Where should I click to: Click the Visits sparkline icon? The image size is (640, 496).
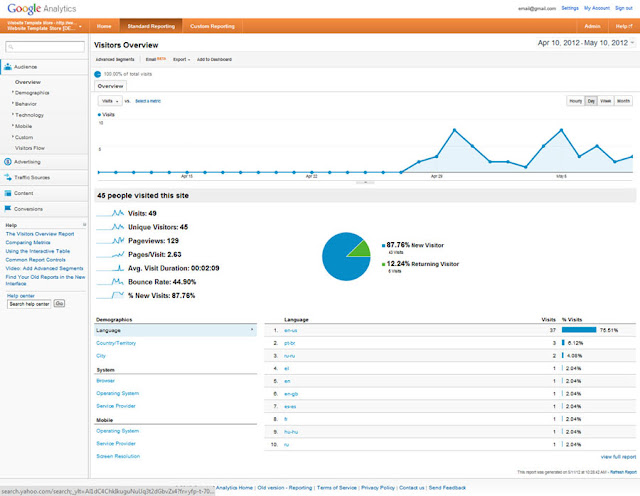coord(111,213)
